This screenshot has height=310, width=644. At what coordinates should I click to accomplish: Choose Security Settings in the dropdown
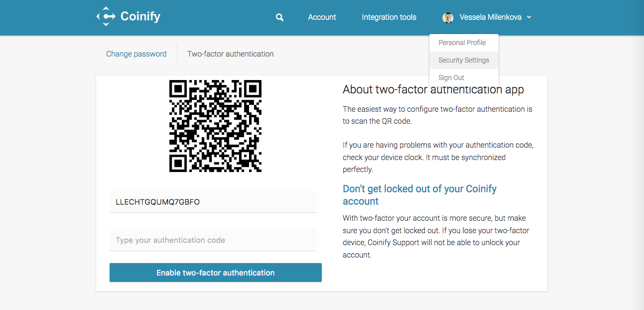(x=464, y=60)
